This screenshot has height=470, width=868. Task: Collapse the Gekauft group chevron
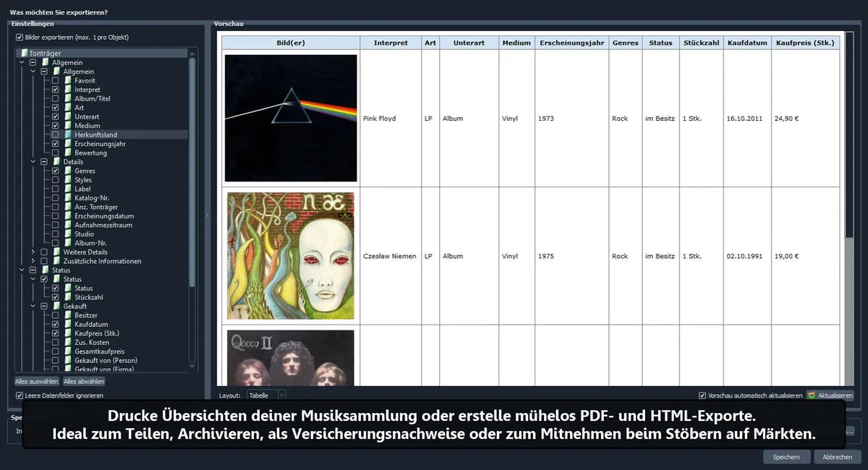[x=33, y=307]
